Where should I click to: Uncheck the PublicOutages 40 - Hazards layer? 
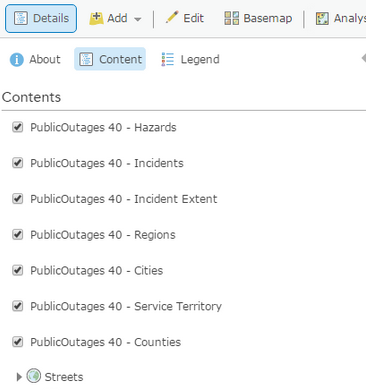[17, 127]
